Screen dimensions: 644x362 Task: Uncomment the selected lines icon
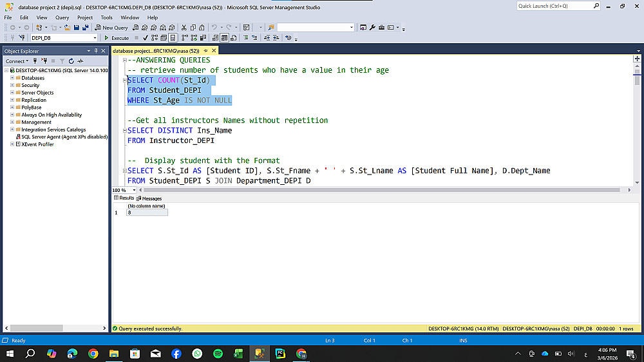(254, 38)
